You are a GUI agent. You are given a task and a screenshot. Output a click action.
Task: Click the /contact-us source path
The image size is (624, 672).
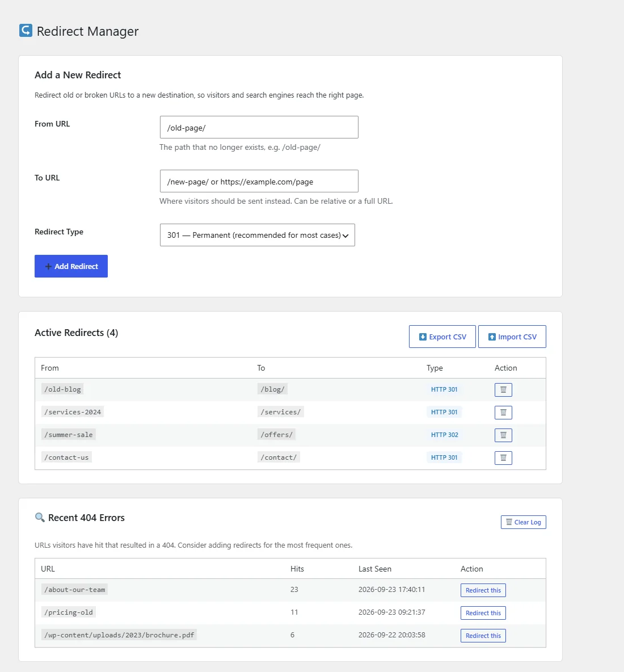click(66, 457)
